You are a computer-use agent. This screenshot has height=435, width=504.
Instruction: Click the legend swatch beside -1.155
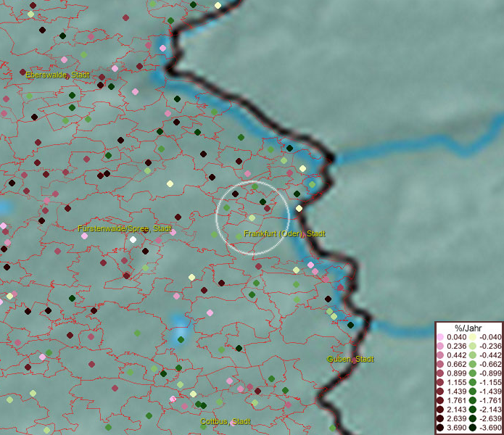(x=473, y=382)
